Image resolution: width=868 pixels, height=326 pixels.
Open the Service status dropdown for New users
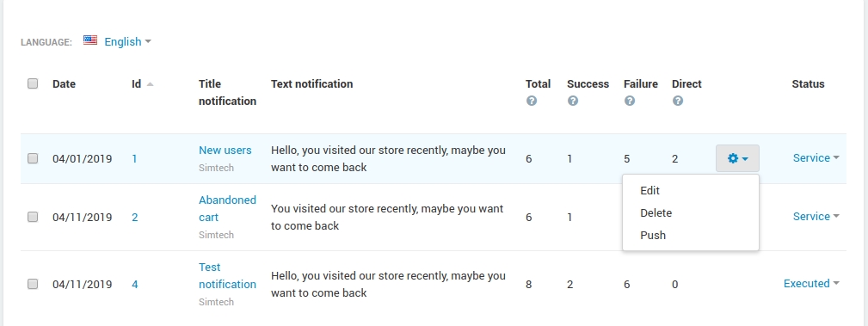(816, 157)
